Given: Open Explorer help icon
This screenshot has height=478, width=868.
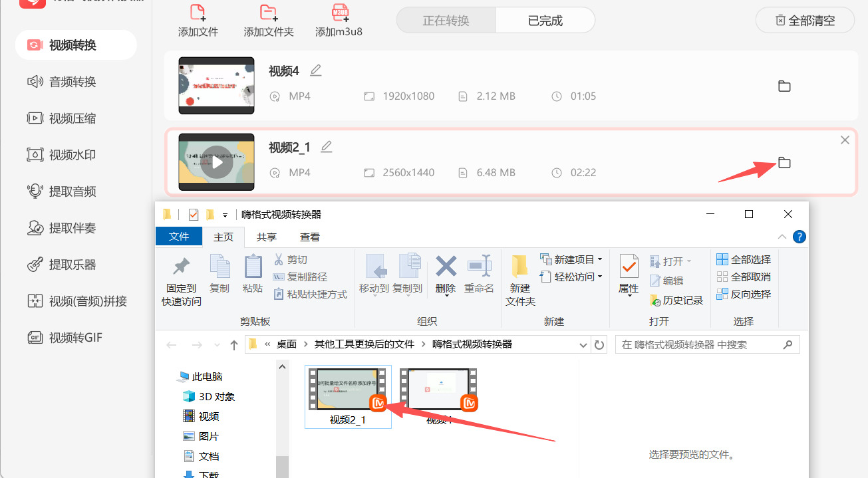Looking at the screenshot, I should tap(799, 237).
